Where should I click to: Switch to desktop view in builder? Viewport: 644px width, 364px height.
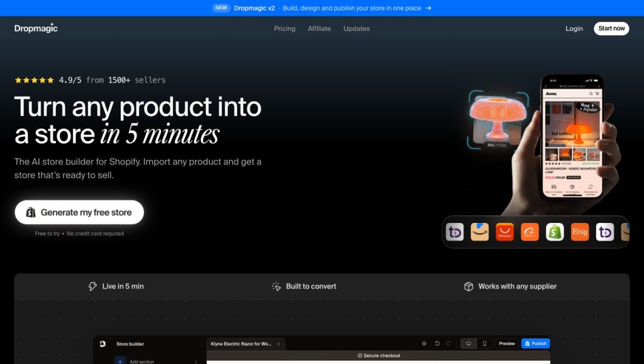(469, 343)
